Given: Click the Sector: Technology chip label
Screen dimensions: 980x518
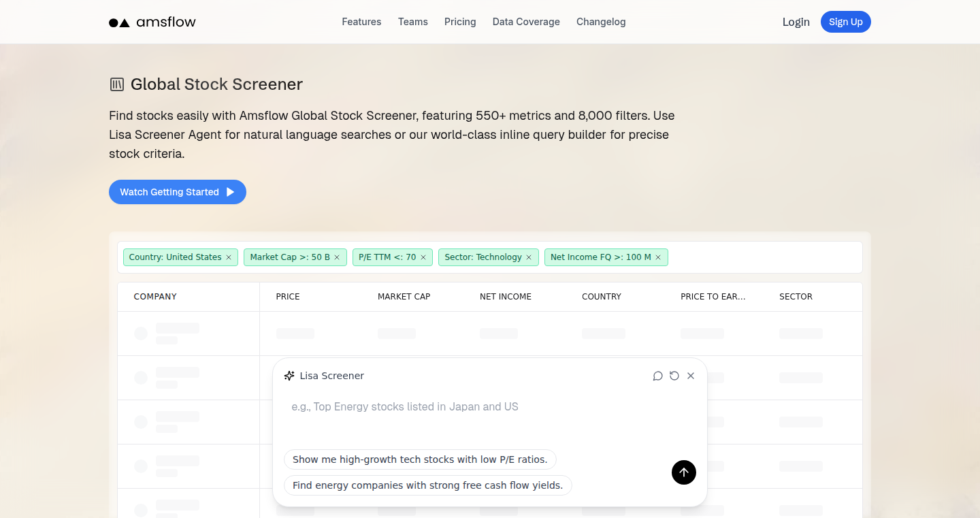Looking at the screenshot, I should click(483, 257).
